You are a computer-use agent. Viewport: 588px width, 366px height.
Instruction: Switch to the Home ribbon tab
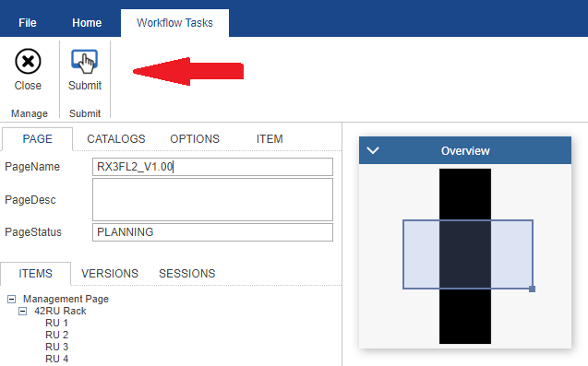click(87, 23)
